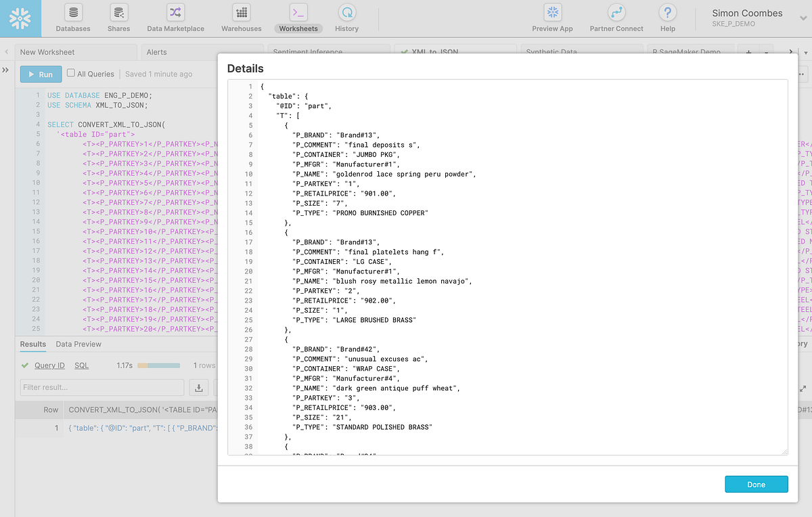Click the Snowflake logo

(x=20, y=18)
